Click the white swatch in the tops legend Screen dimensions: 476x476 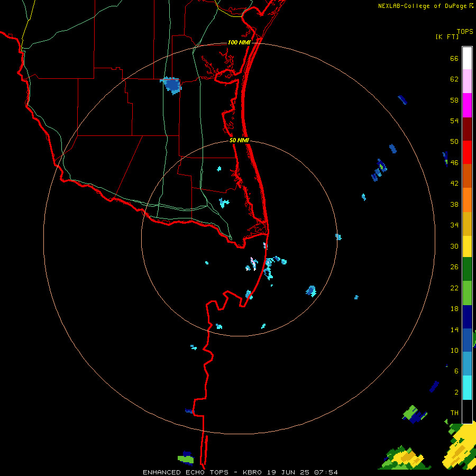467,58
